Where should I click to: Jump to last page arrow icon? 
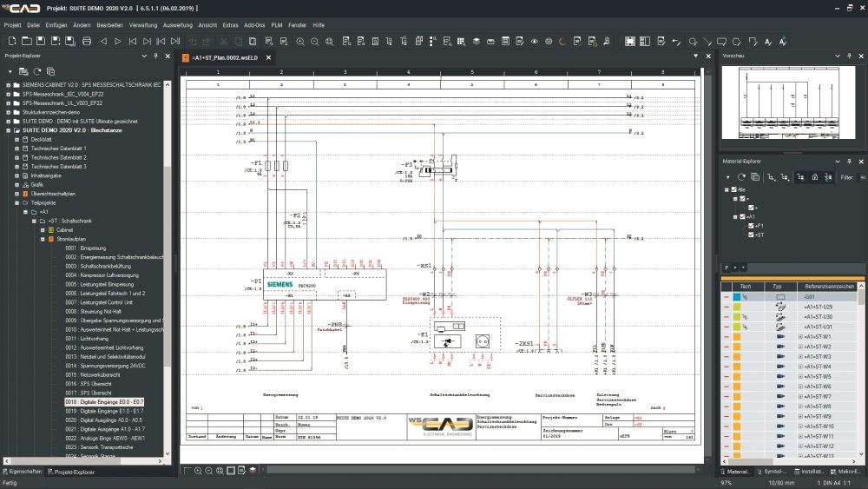click(x=175, y=41)
